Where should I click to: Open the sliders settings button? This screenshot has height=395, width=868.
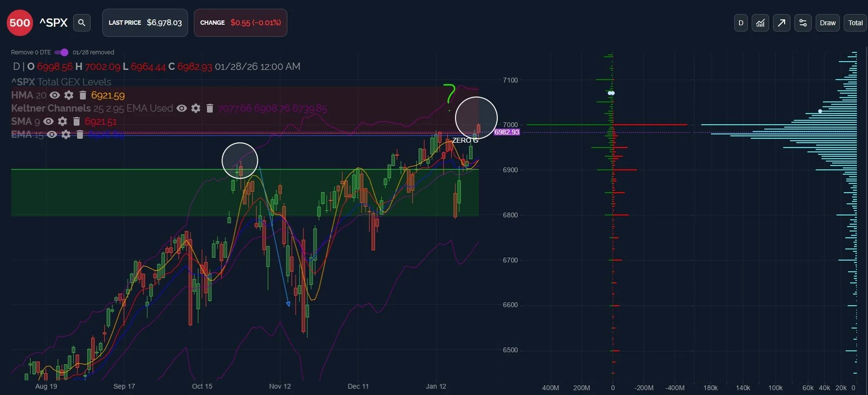click(x=803, y=23)
